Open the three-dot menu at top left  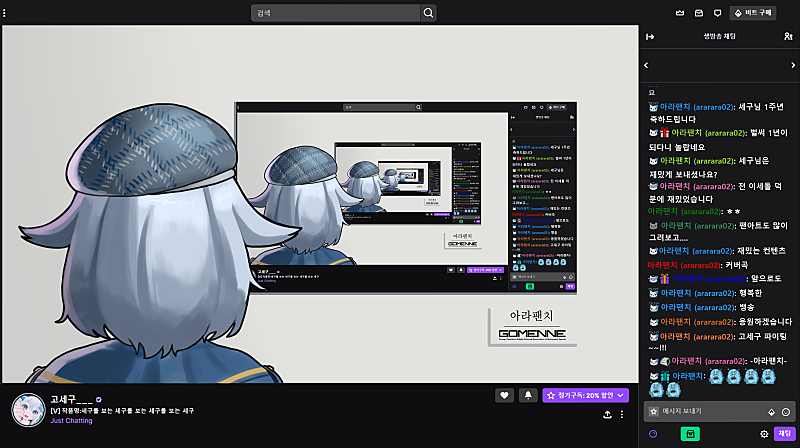coord(4,13)
